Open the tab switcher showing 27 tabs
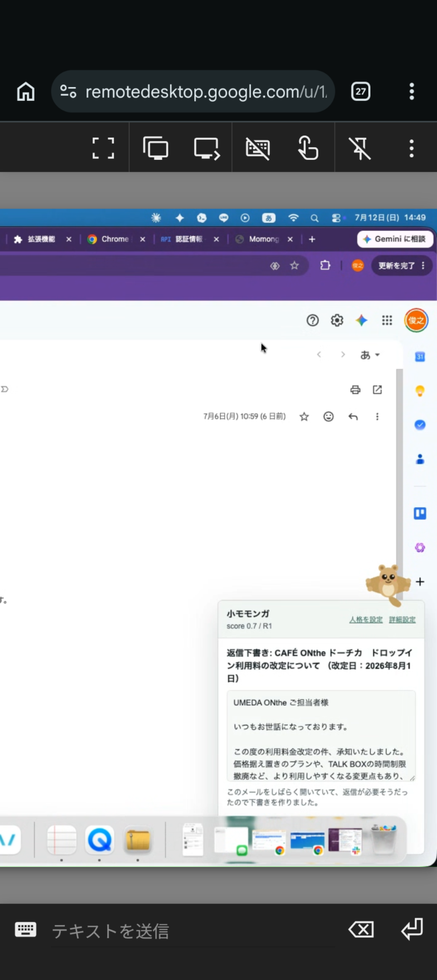Viewport: 437px width, 980px height. click(361, 91)
